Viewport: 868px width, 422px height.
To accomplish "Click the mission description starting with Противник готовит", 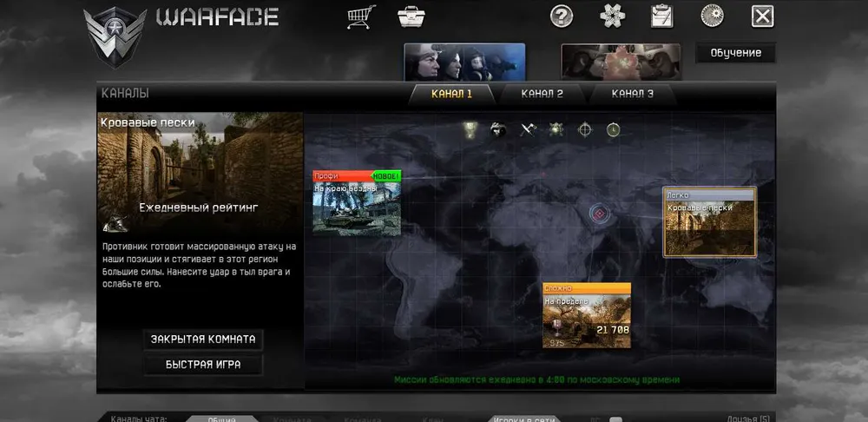I will (x=200, y=265).
